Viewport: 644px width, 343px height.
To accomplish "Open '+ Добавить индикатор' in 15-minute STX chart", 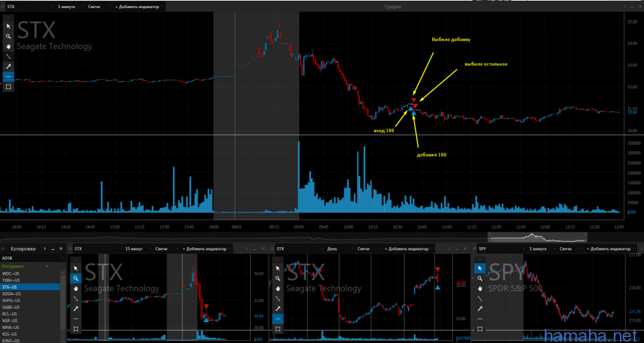I will click(207, 249).
